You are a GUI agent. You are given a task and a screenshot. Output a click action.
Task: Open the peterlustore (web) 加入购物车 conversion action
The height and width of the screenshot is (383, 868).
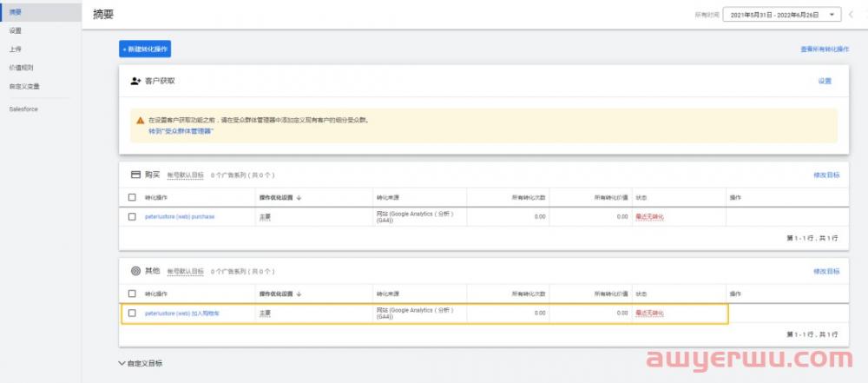click(182, 314)
